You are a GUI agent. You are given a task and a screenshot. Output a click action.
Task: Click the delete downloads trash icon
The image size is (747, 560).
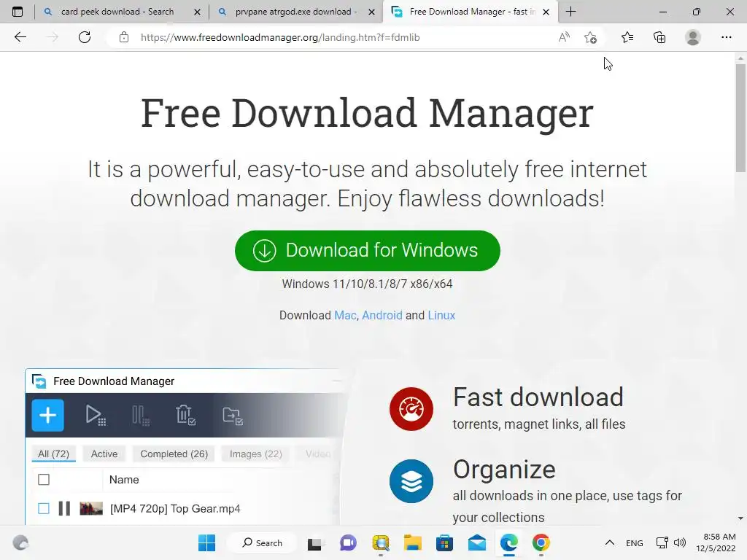pyautogui.click(x=185, y=415)
